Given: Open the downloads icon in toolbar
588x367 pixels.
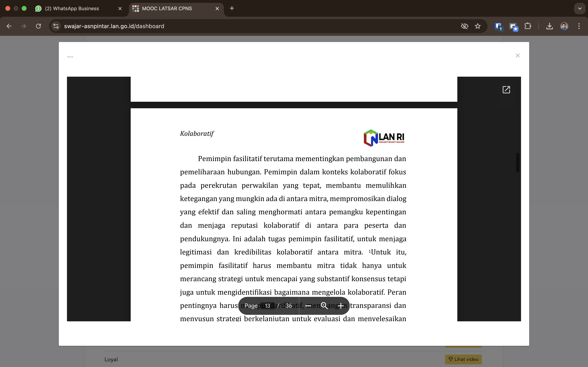Looking at the screenshot, I should tap(549, 26).
